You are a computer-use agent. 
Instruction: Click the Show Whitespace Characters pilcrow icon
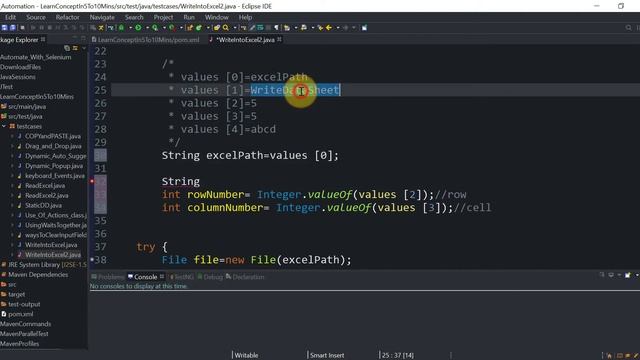pyautogui.click(x=276, y=28)
